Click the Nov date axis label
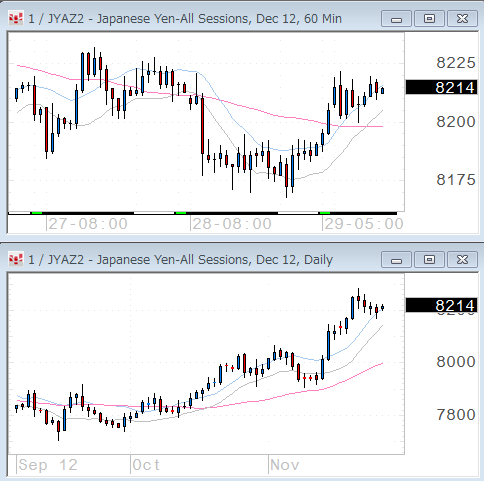Screen dimensions: 484x481 pos(285,465)
